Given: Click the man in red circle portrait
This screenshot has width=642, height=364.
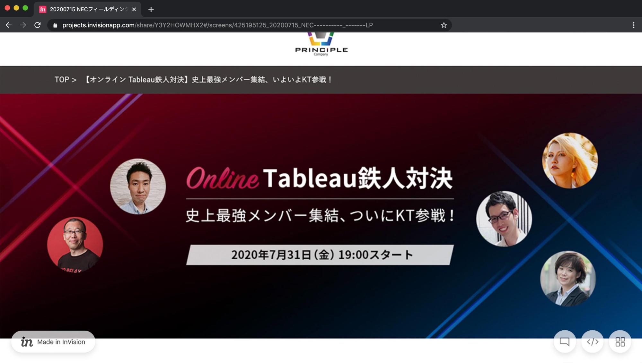Looking at the screenshot, I should [x=75, y=245].
